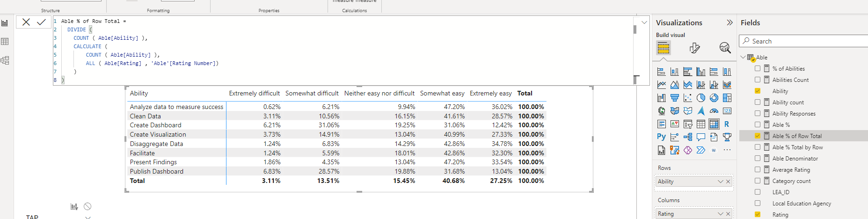Open the Rating field dropdown in Columns
The image size is (868, 219).
point(721,214)
